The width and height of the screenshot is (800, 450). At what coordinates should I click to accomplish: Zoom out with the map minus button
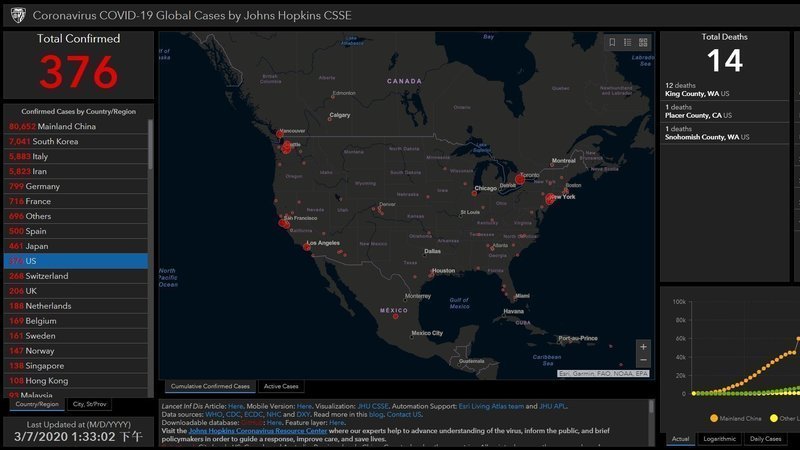click(x=643, y=360)
